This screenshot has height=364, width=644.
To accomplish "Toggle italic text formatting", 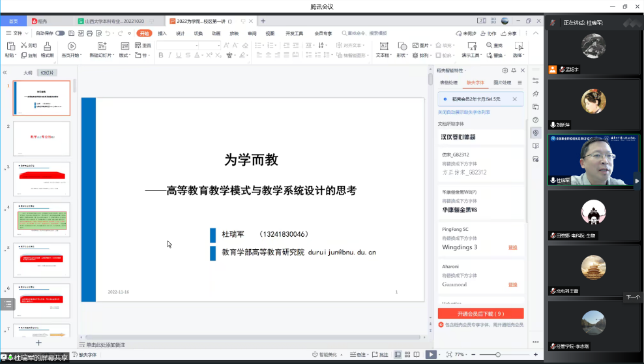I will tap(169, 55).
